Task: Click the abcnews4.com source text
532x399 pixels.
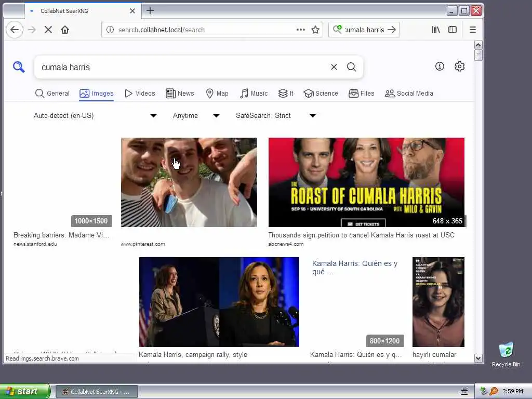Action: (x=286, y=244)
